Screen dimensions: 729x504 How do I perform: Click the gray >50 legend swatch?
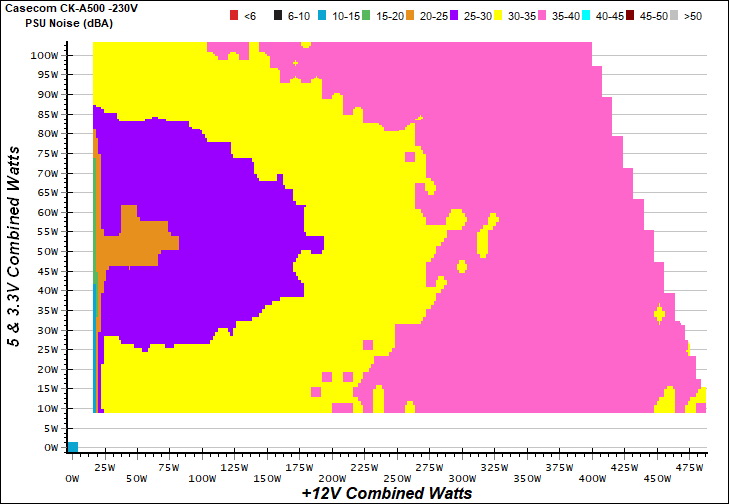pos(675,16)
